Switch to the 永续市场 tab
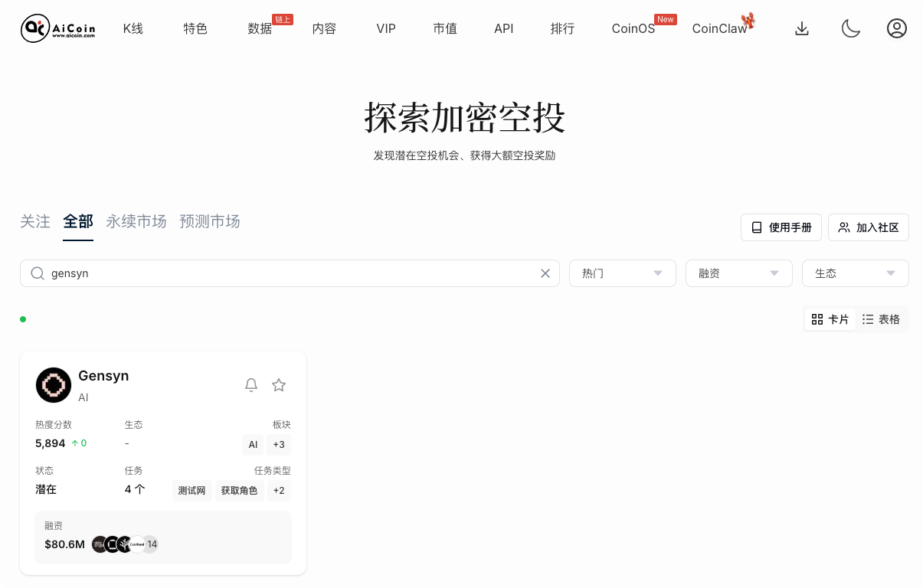Screen dimensions: 923x588 coord(136,221)
